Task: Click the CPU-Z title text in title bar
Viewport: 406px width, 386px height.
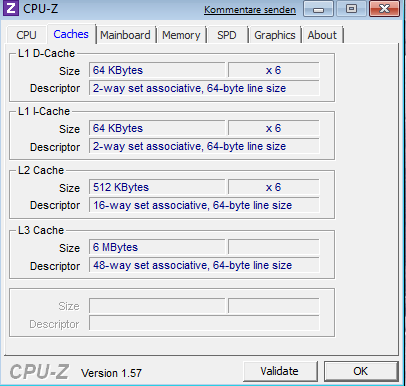Action: 41,9
